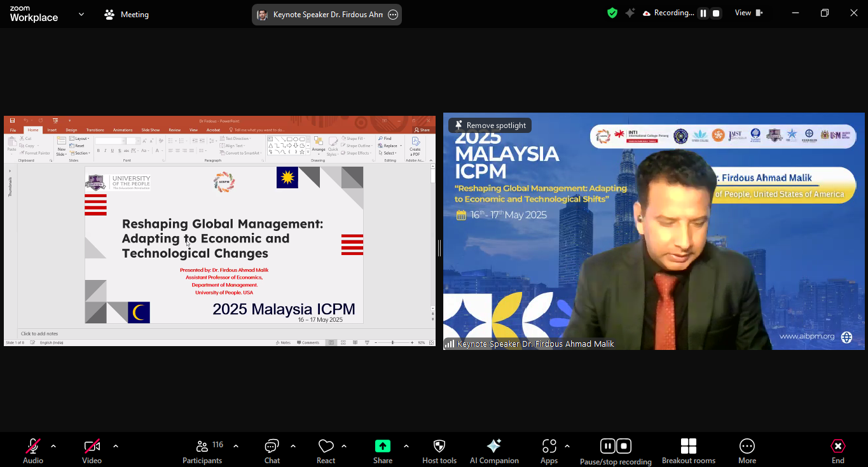Stop recording from the top bar

(x=716, y=13)
